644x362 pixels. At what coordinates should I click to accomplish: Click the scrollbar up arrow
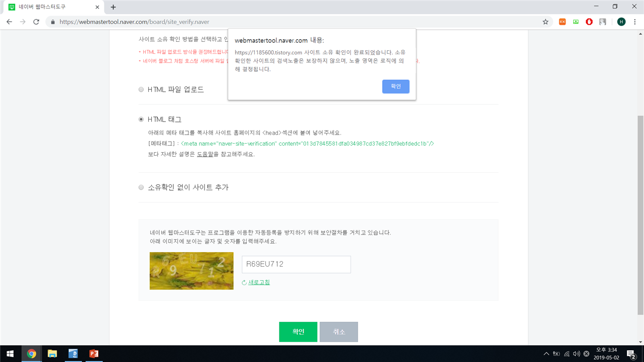(x=640, y=34)
